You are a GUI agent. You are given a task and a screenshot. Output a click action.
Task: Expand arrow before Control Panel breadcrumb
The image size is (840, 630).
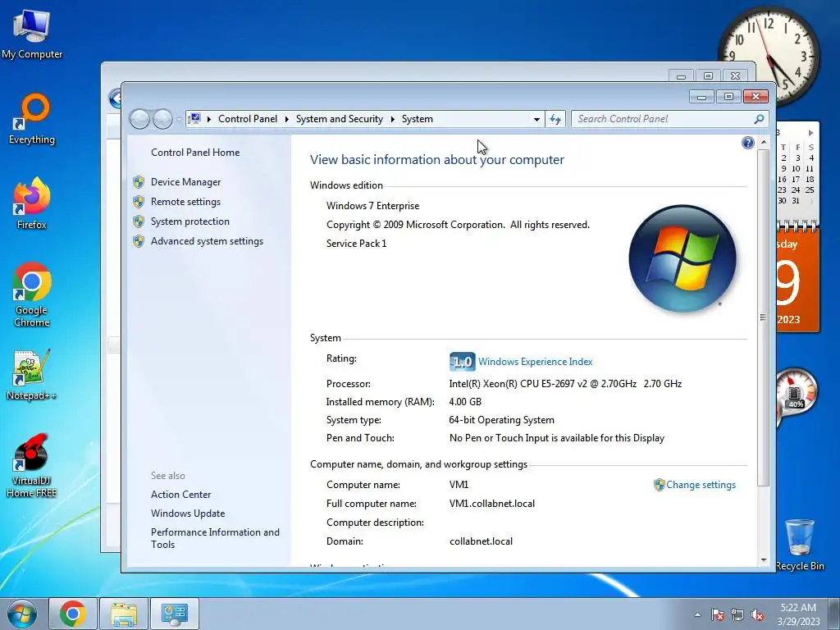(209, 119)
